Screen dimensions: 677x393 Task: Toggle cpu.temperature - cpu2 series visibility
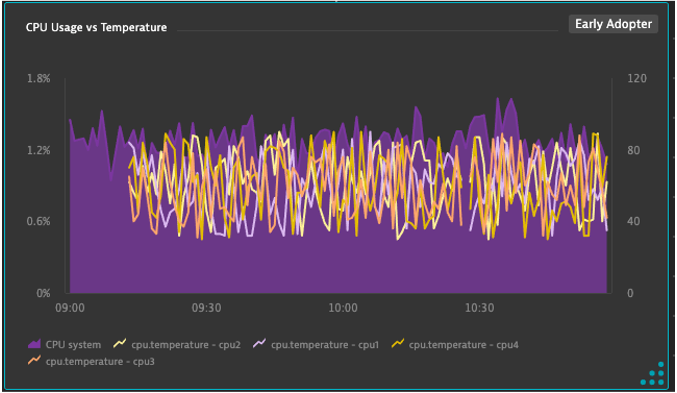186,345
